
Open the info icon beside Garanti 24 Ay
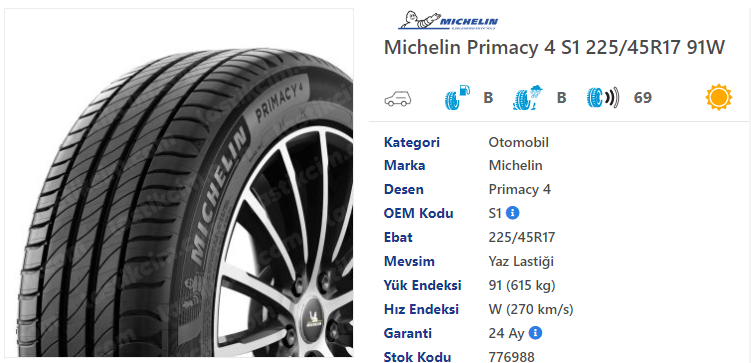tap(535, 332)
